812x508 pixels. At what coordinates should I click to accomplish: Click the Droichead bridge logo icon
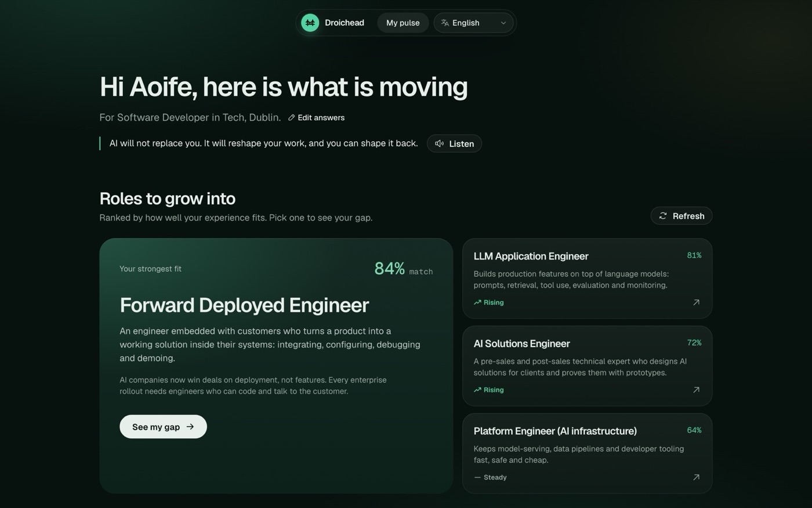pos(310,23)
